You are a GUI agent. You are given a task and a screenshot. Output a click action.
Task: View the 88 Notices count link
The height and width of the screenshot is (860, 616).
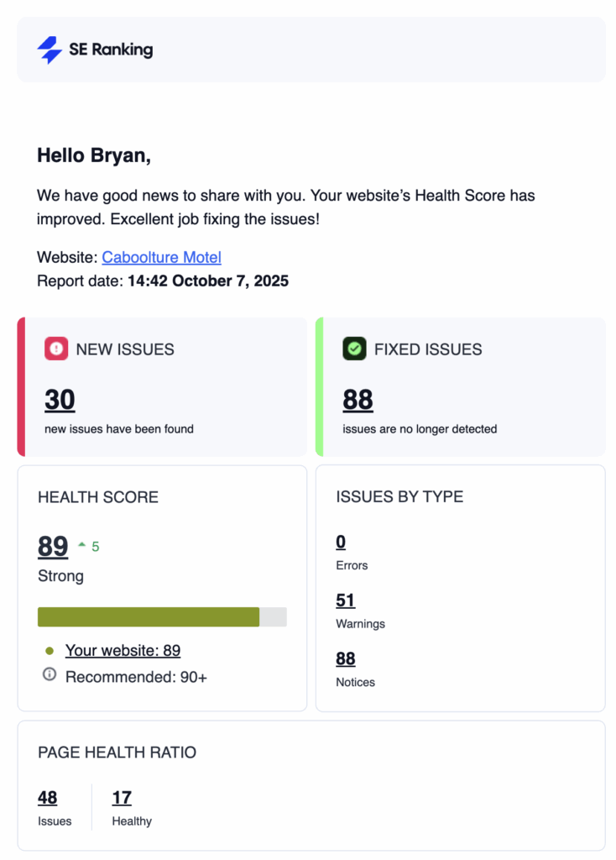pos(345,658)
